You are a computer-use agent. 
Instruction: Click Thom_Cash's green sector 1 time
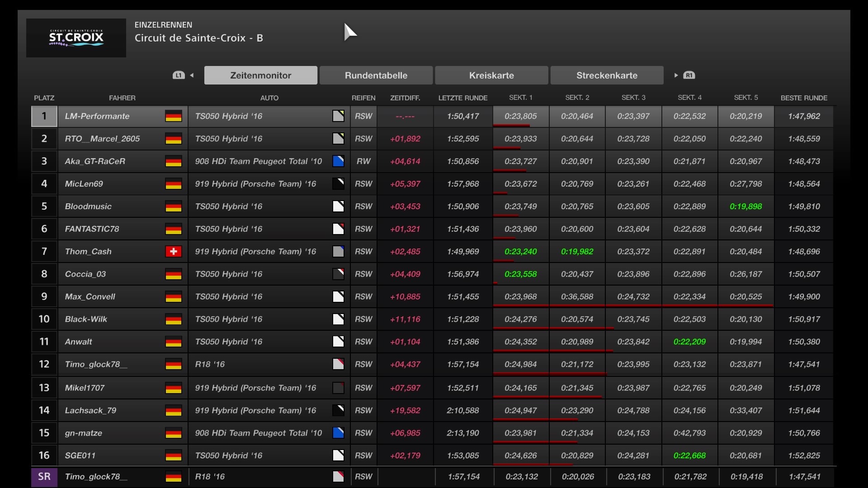(x=520, y=252)
